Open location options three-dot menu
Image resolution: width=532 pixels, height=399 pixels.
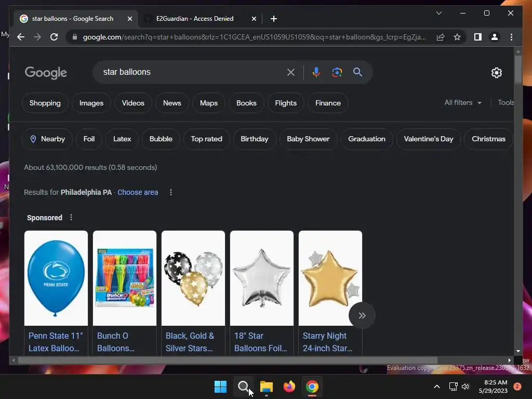[170, 192]
